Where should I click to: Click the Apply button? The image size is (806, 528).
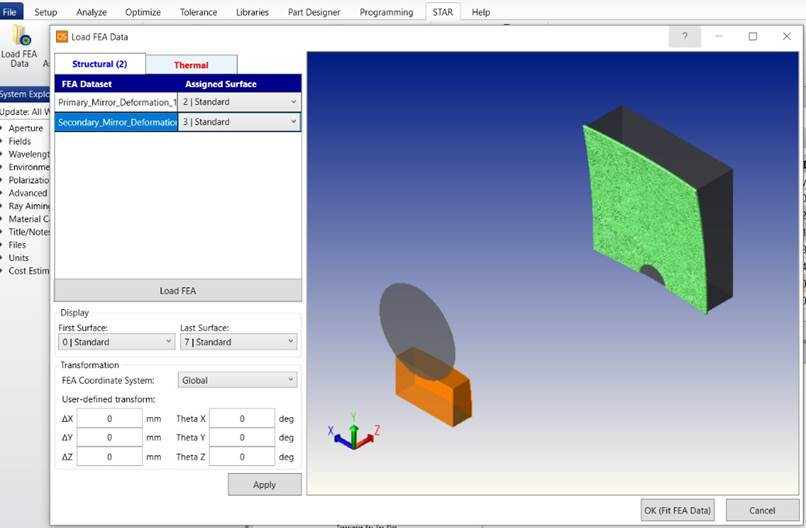click(x=264, y=484)
